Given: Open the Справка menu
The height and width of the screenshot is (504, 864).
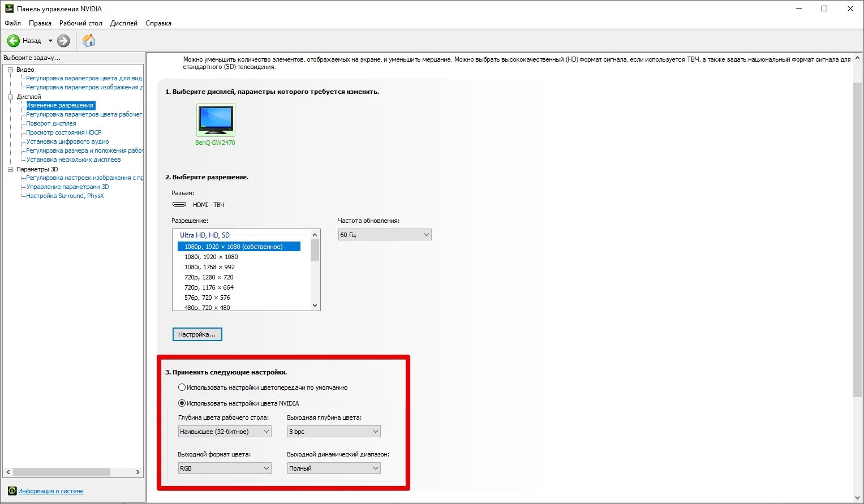Looking at the screenshot, I should pyautogui.click(x=158, y=23).
